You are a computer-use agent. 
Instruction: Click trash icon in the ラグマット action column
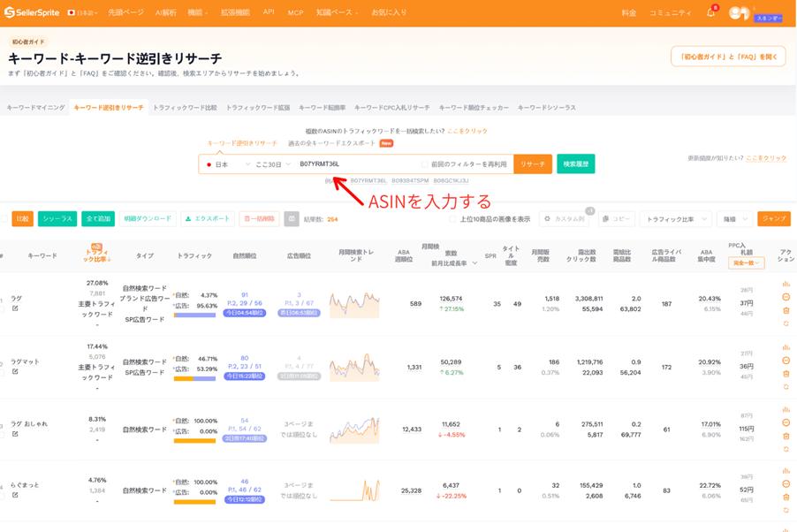pos(786,374)
